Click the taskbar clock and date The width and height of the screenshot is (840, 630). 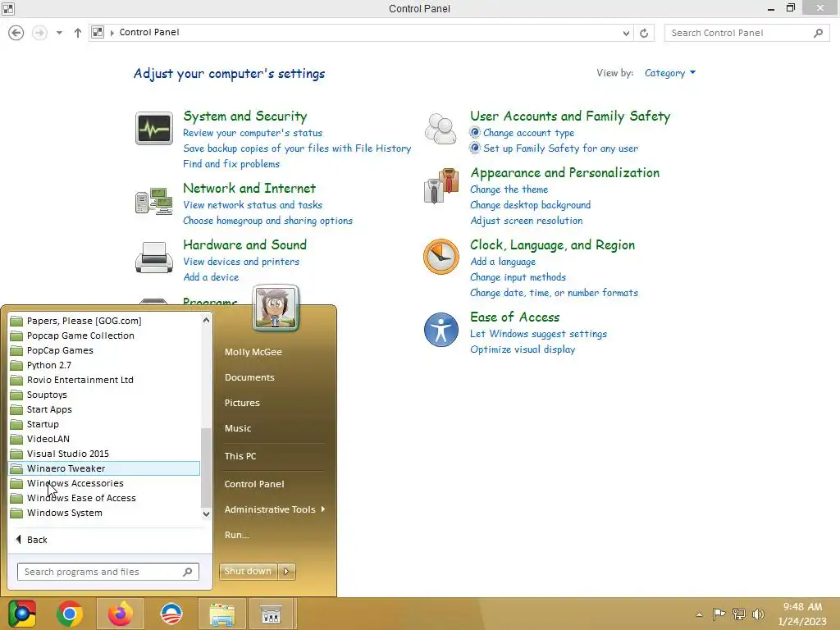click(x=802, y=614)
